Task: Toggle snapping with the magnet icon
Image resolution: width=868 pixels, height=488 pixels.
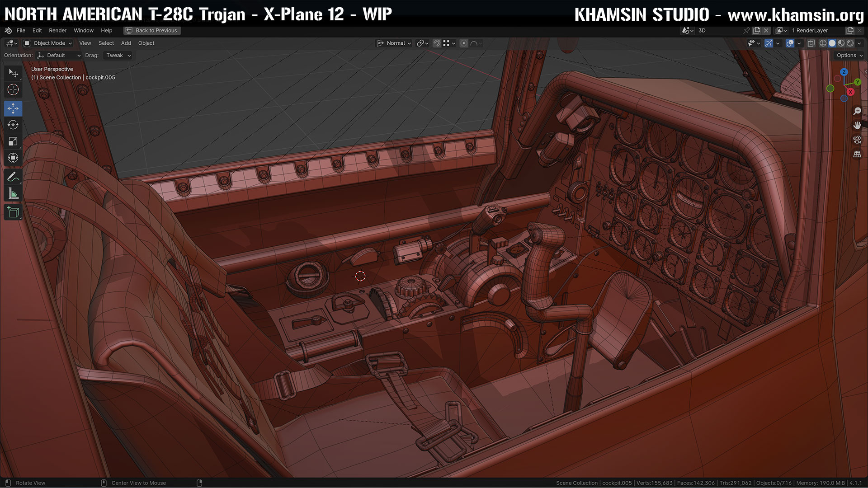Action: point(437,43)
